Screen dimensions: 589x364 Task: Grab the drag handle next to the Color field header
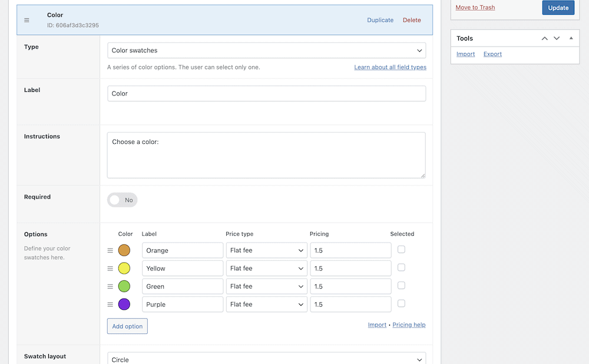pos(27,19)
